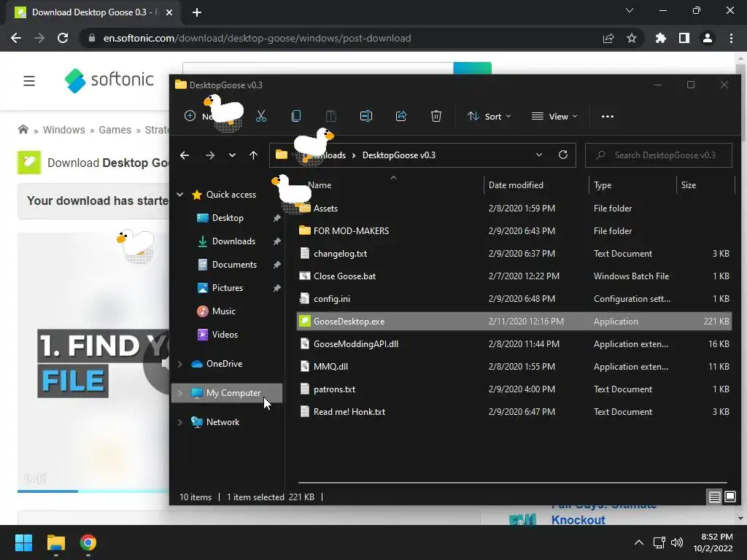
Task: Share this page icon in Chrome
Action: pos(608,38)
